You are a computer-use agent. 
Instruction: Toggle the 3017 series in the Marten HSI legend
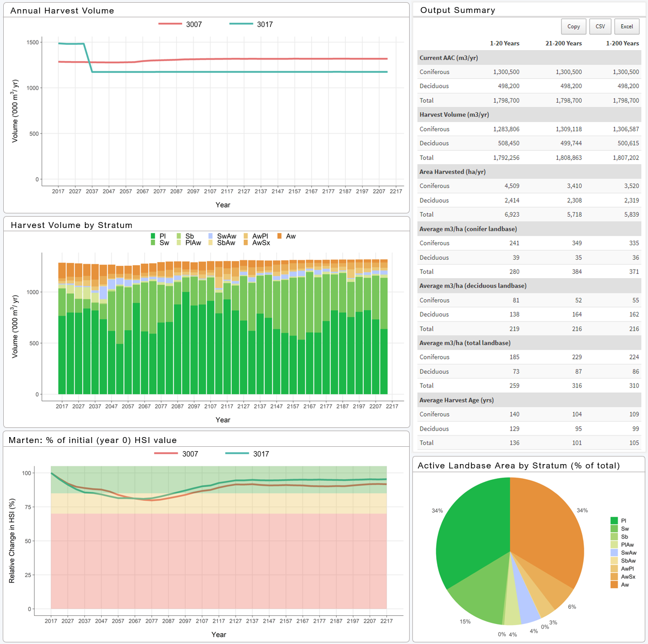pyautogui.click(x=248, y=454)
